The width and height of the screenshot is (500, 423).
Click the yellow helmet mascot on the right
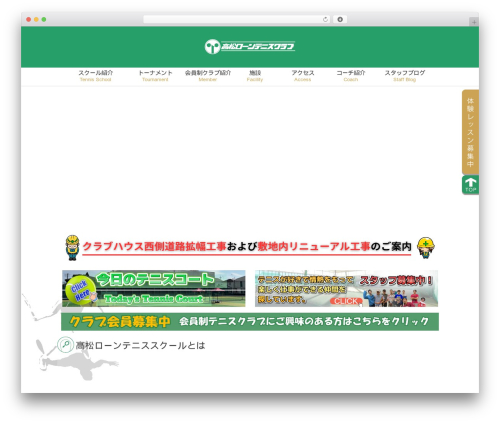pos(426,248)
